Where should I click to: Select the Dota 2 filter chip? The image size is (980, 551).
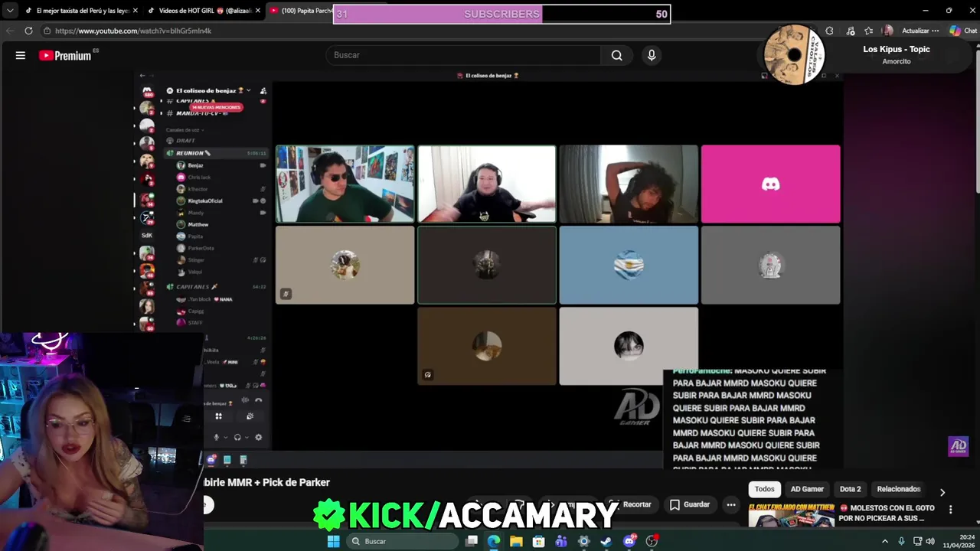pos(850,489)
